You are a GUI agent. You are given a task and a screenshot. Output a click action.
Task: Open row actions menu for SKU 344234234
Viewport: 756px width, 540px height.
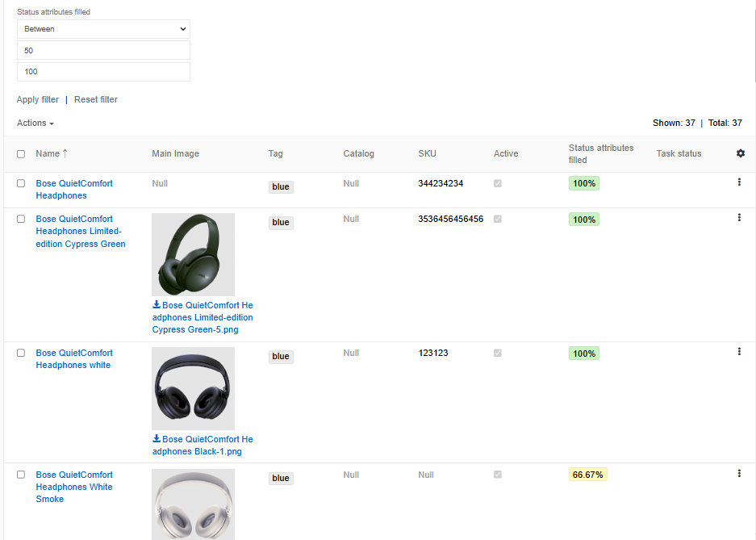click(739, 182)
